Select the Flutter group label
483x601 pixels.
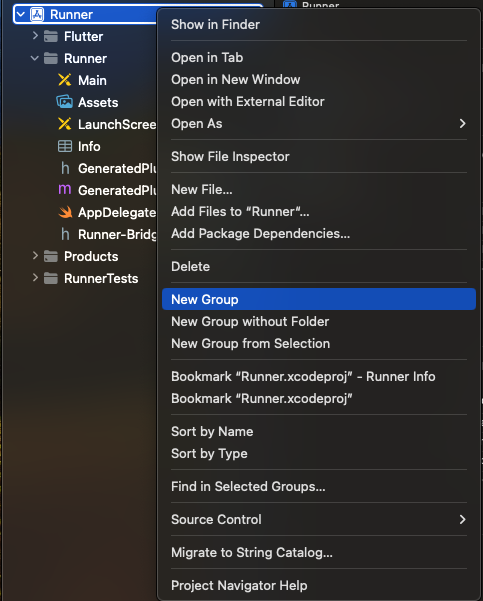tap(84, 36)
